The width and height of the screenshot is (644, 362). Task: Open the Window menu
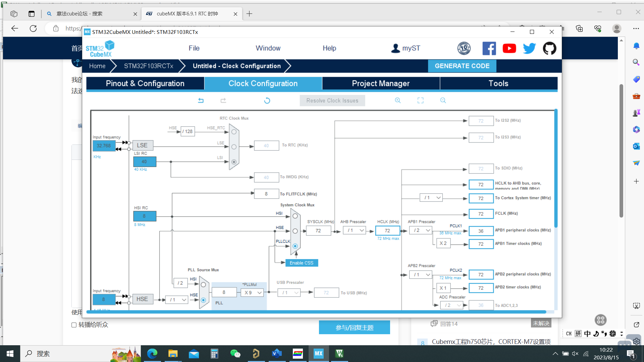pyautogui.click(x=268, y=48)
